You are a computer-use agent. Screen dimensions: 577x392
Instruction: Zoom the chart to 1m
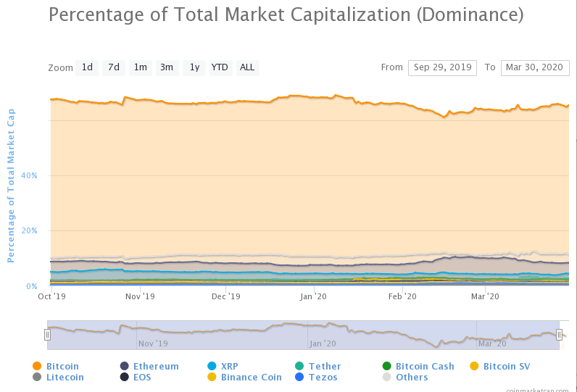pyautogui.click(x=140, y=68)
